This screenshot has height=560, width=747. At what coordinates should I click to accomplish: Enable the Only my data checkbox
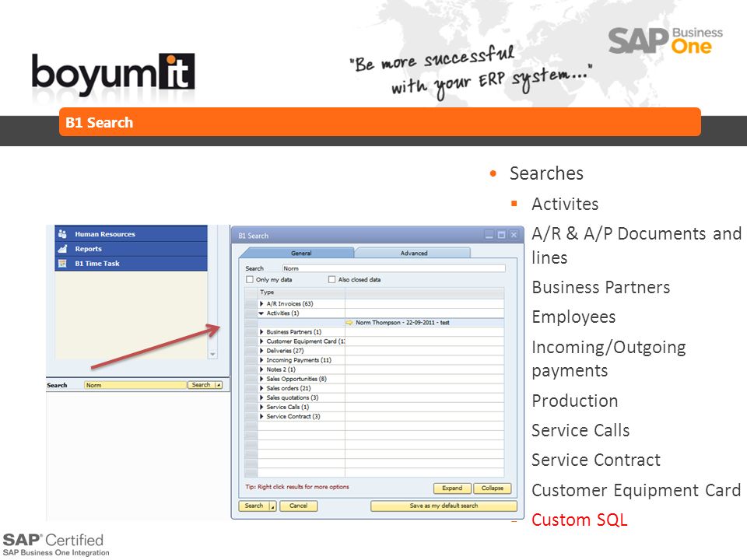click(250, 279)
